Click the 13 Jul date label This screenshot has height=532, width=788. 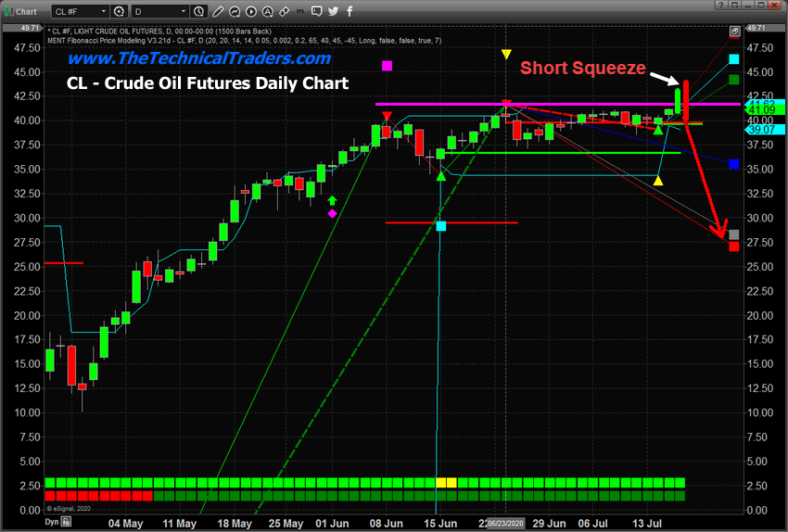pos(647,524)
